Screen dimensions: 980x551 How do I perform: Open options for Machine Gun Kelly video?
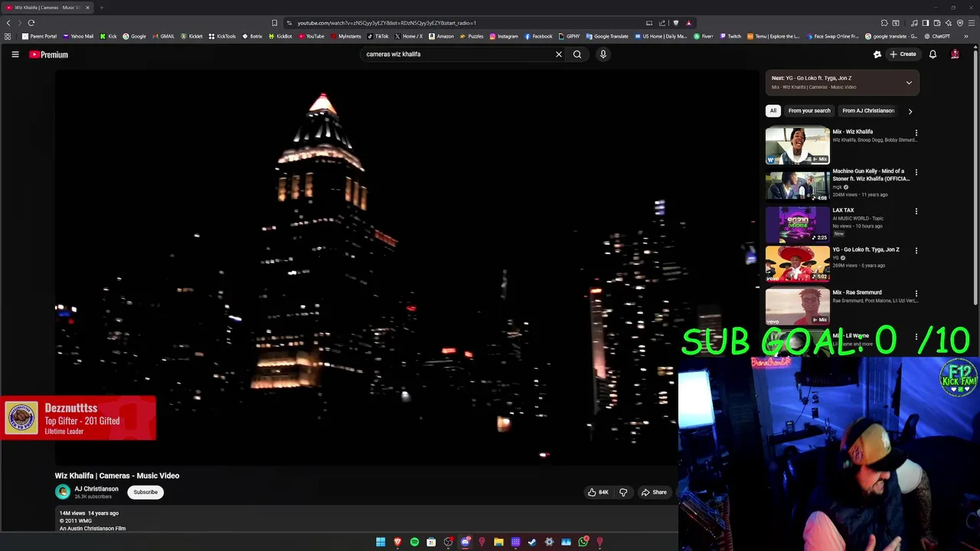(x=916, y=172)
